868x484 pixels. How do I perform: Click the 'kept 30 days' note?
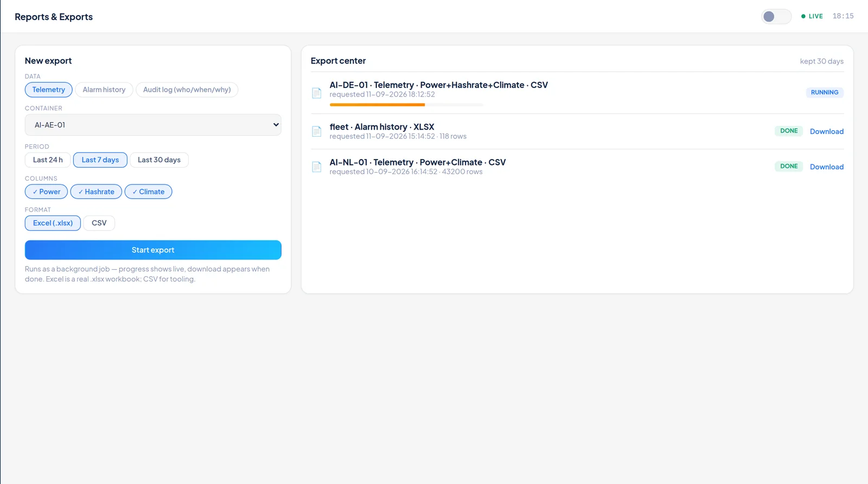click(822, 61)
